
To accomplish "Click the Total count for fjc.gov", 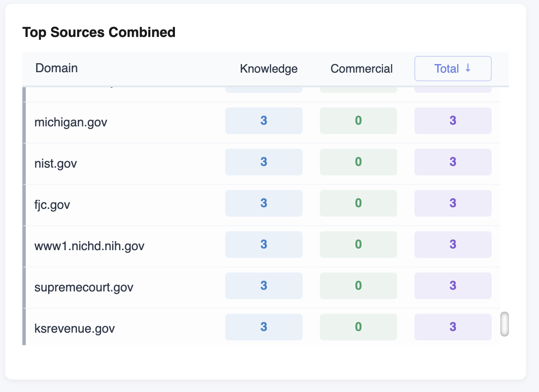I will pyautogui.click(x=453, y=203).
